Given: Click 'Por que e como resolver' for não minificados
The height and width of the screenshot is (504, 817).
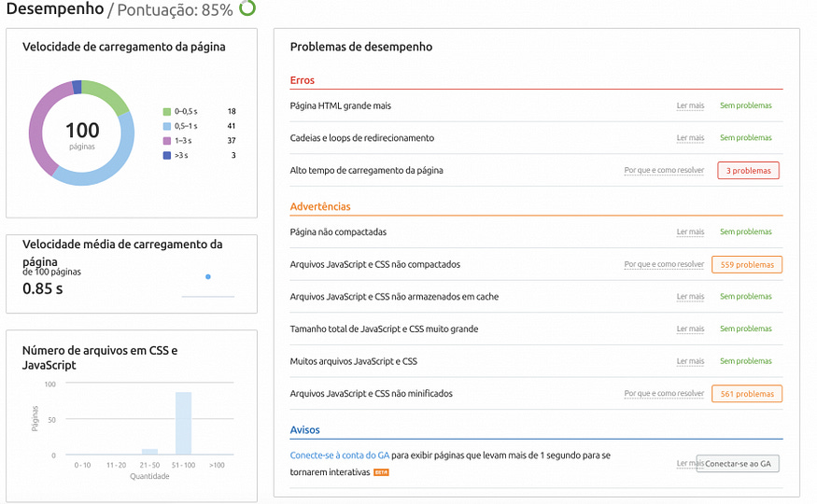Looking at the screenshot, I should click(664, 394).
